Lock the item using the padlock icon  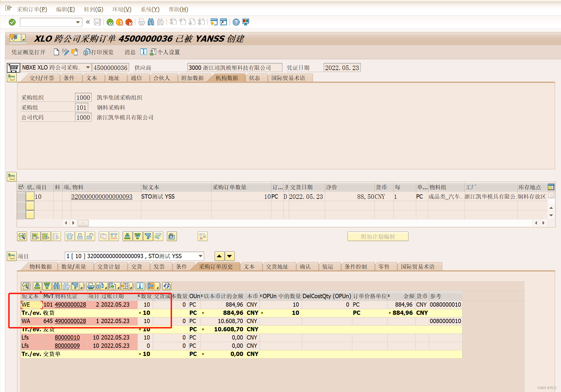[x=80, y=236]
